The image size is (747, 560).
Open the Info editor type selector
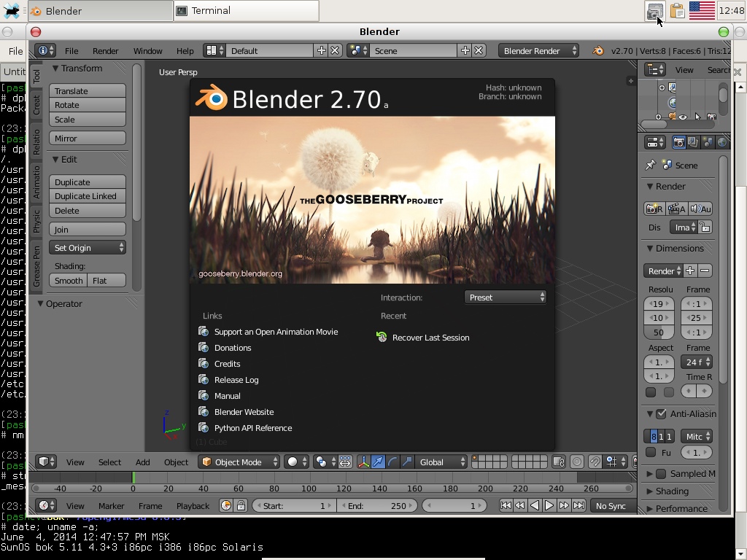(46, 50)
